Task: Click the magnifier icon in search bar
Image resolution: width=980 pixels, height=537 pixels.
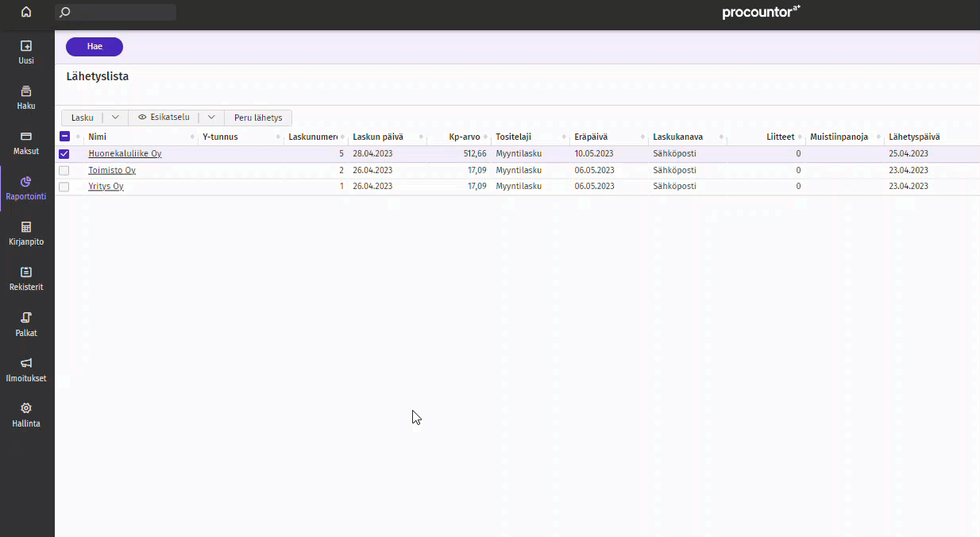Action: [65, 13]
